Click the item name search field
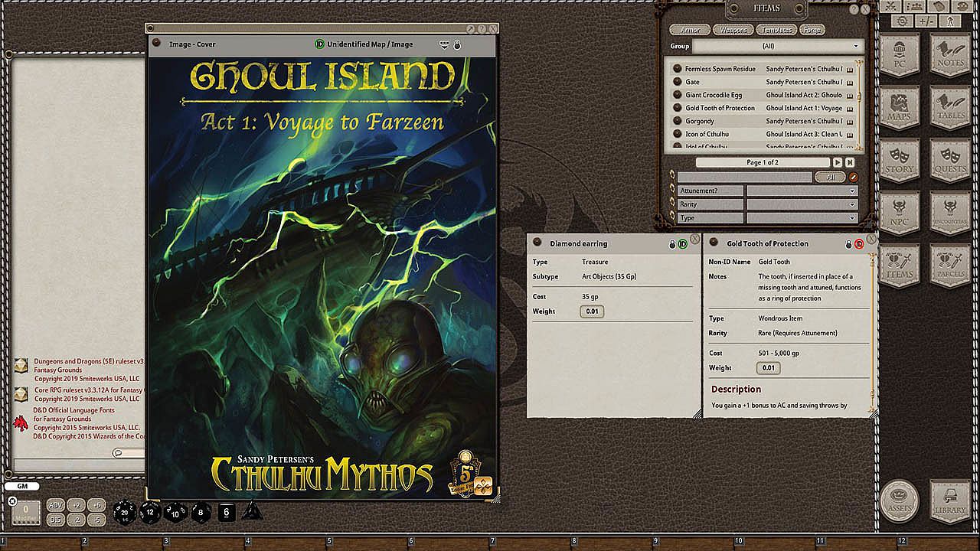Image resolution: width=980 pixels, height=551 pixels. pyautogui.click(x=745, y=178)
